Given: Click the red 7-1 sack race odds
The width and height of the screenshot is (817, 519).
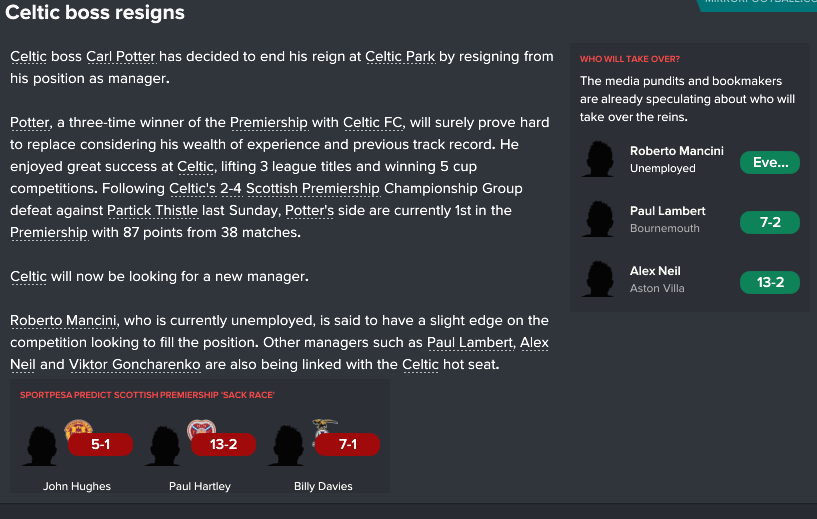Looking at the screenshot, I should 347,444.
